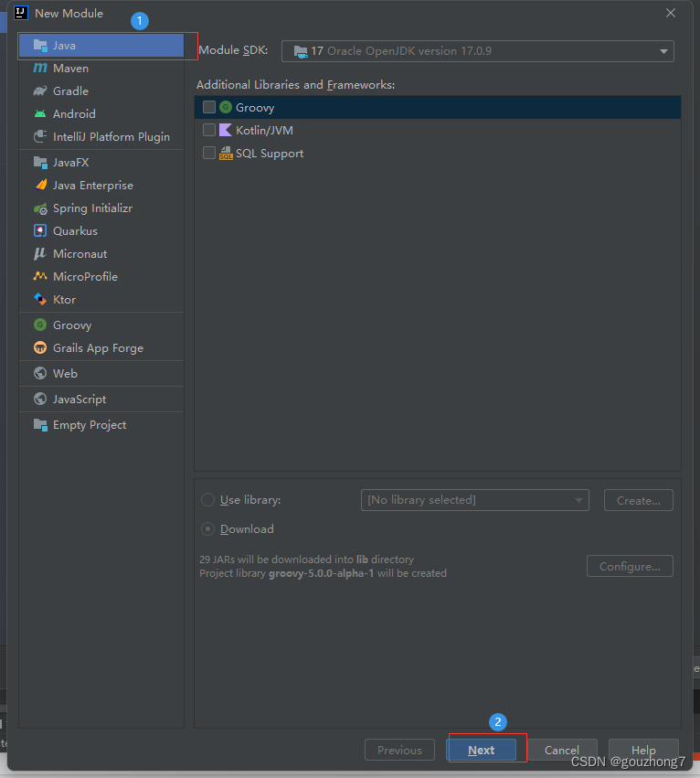
Task: Click the Quarkus logo icon
Action: click(x=40, y=230)
